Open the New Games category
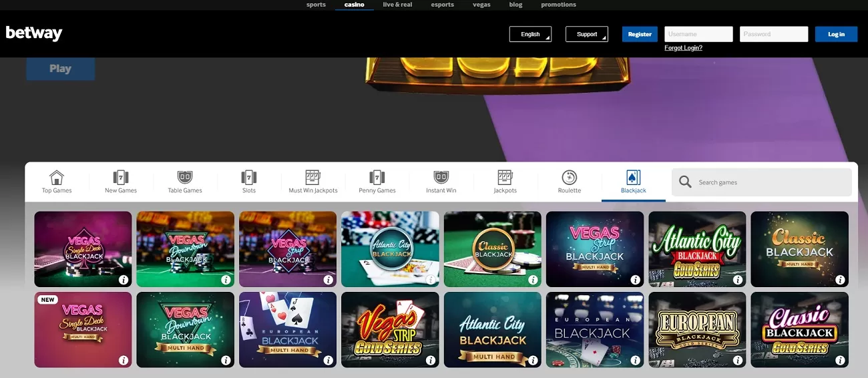The height and width of the screenshot is (378, 868). [121, 182]
